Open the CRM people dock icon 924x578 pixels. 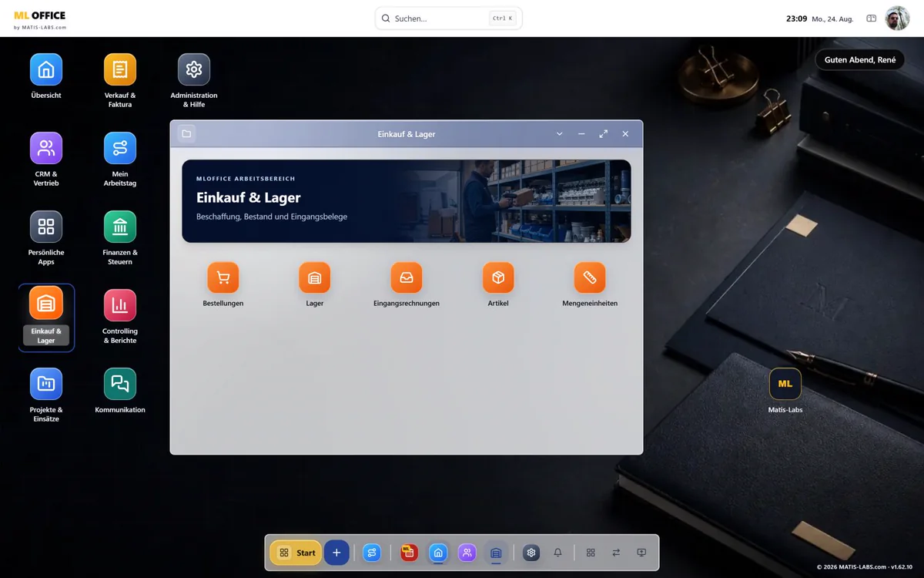point(467,553)
